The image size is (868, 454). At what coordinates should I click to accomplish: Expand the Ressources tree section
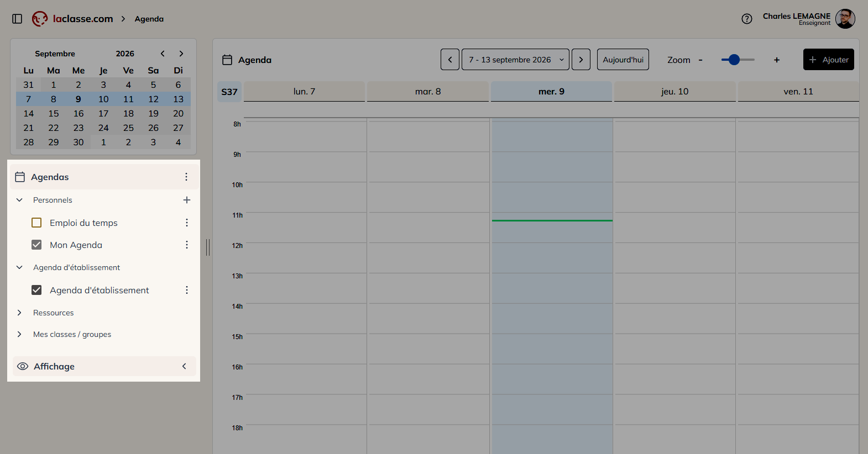[x=19, y=313]
